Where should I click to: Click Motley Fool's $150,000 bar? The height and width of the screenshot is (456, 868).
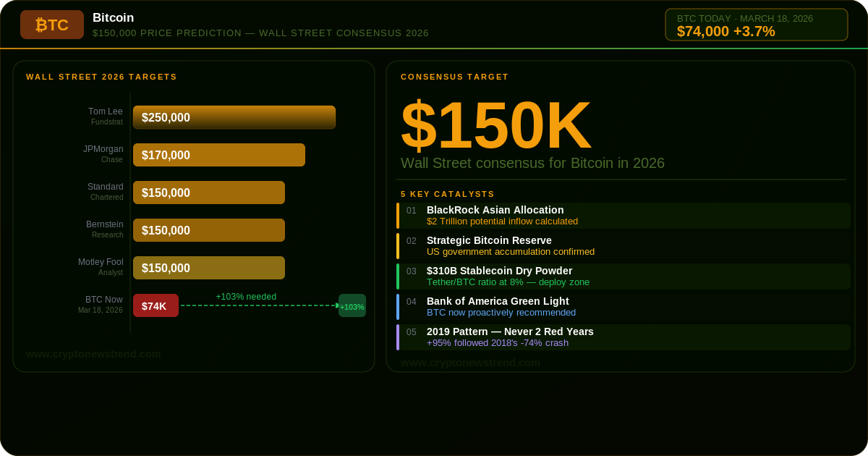click(208, 268)
